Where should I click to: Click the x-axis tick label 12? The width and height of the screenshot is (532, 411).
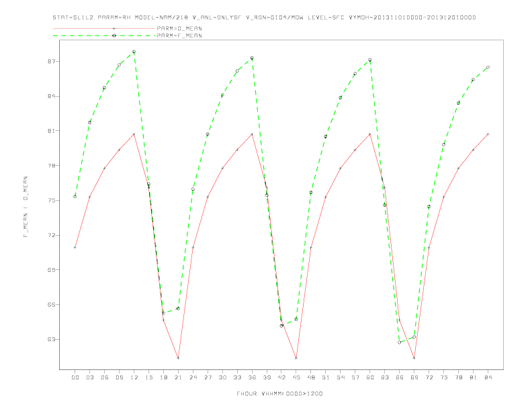[134, 377]
